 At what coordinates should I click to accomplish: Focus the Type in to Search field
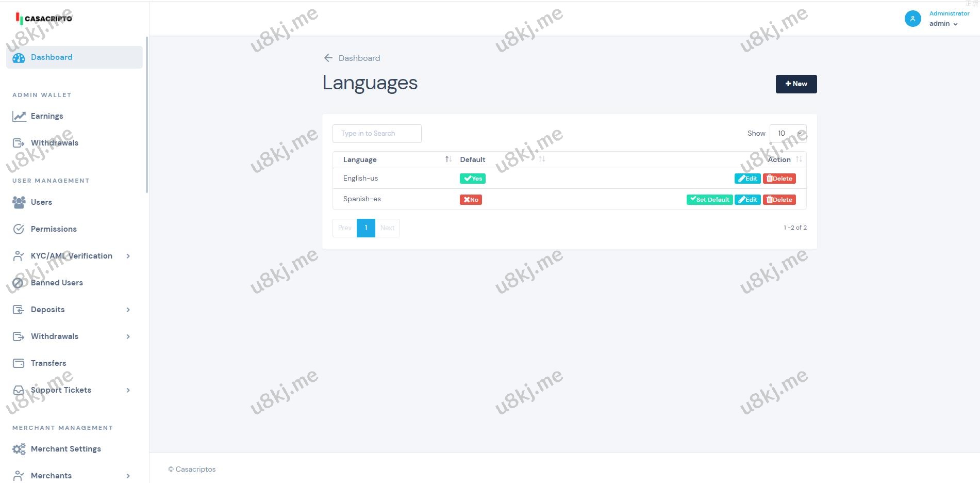377,134
